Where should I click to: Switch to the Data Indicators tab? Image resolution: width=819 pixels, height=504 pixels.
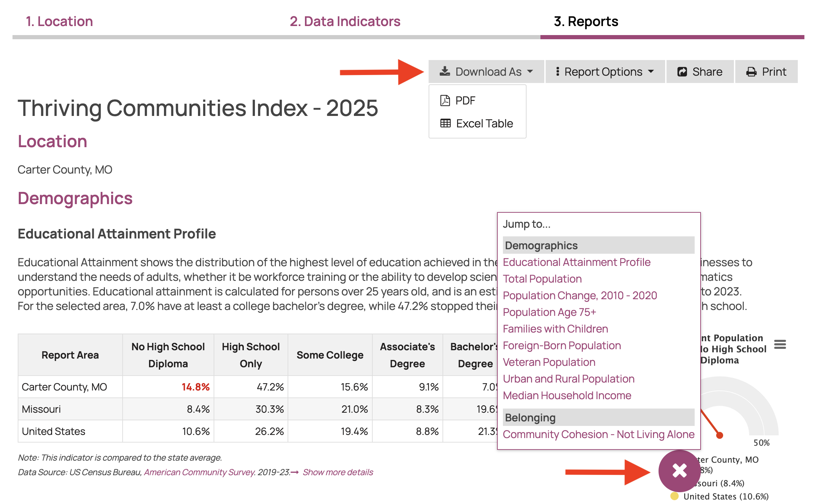tap(345, 22)
